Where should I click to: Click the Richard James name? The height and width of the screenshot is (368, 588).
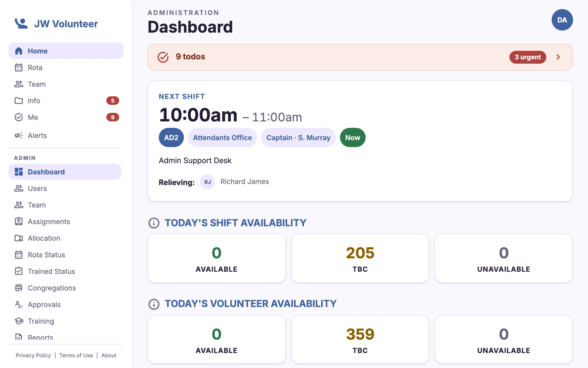point(245,182)
